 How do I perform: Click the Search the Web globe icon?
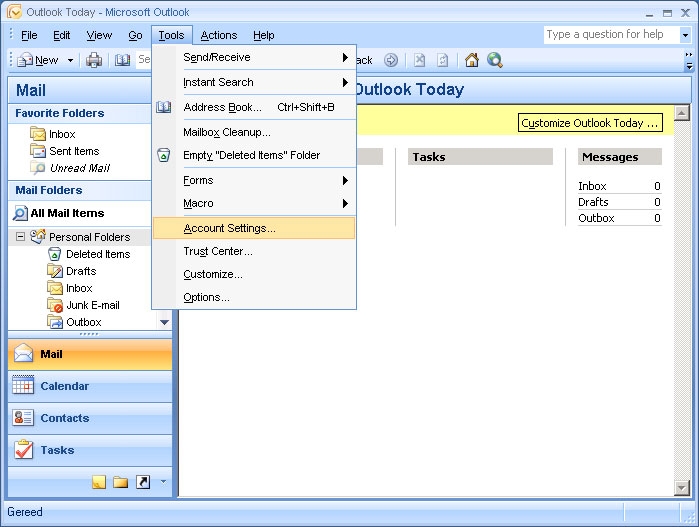click(495, 60)
